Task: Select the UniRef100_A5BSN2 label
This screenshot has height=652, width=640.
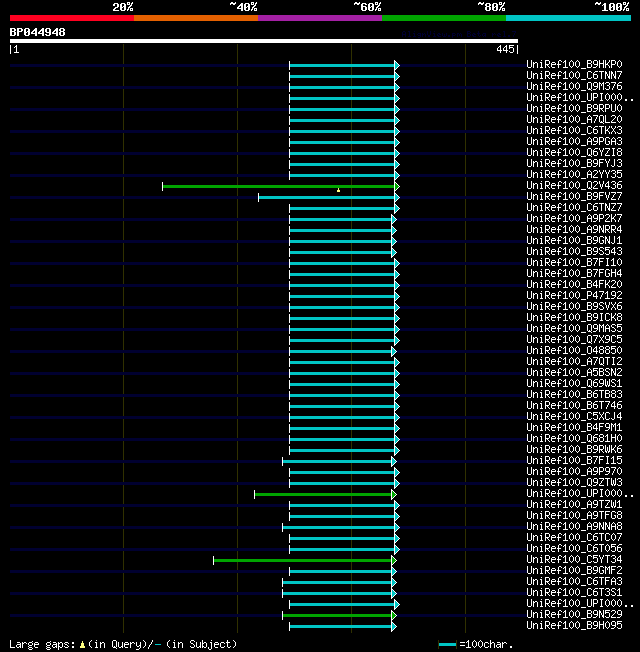Action: pyautogui.click(x=574, y=372)
